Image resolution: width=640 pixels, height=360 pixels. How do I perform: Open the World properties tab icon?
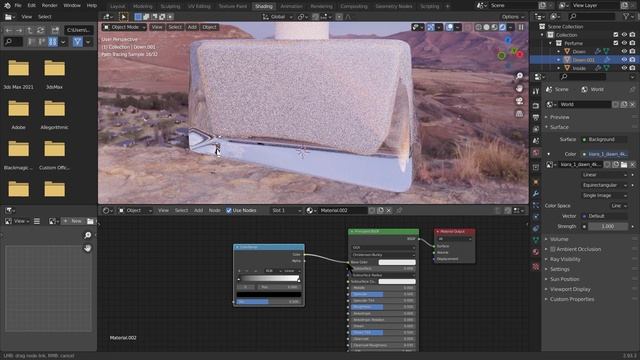point(536,152)
